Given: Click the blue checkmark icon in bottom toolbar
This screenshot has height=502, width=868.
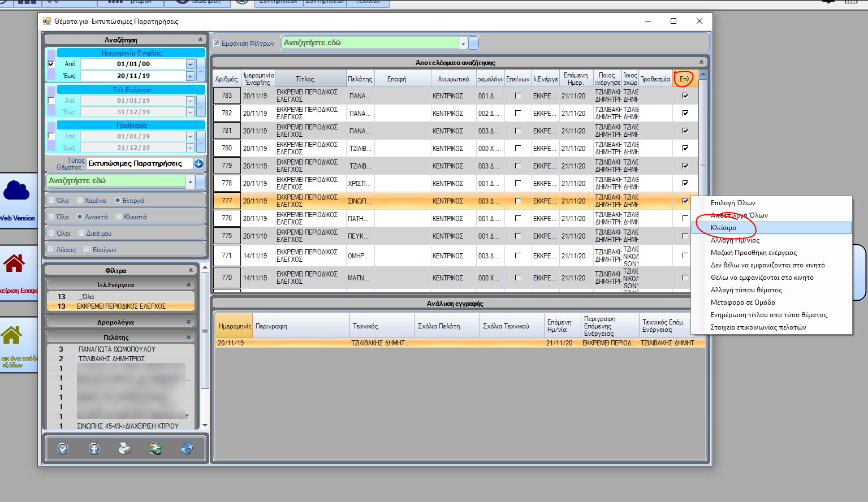Looking at the screenshot, I should [x=63, y=449].
